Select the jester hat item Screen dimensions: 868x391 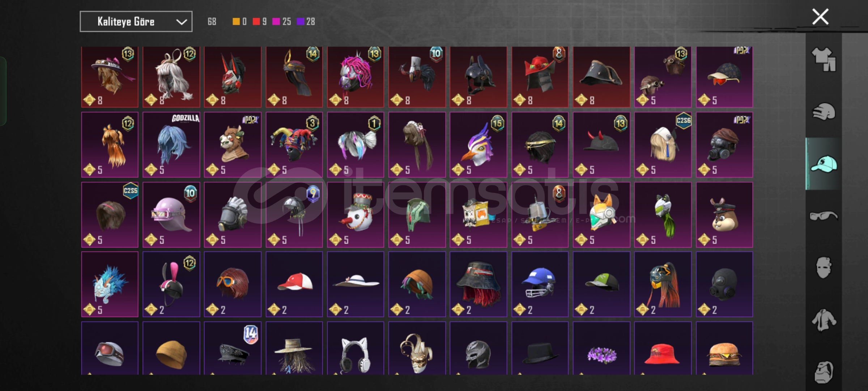coord(294,145)
